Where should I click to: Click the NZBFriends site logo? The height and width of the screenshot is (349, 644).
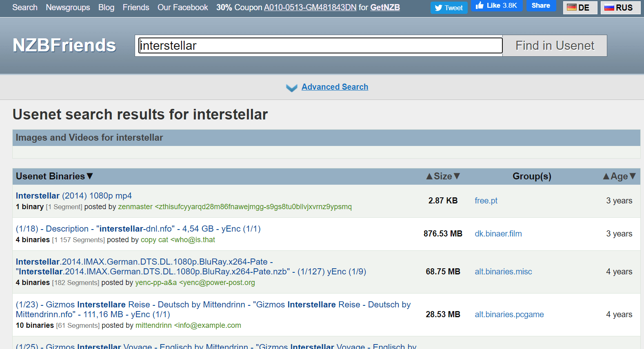coord(64,45)
